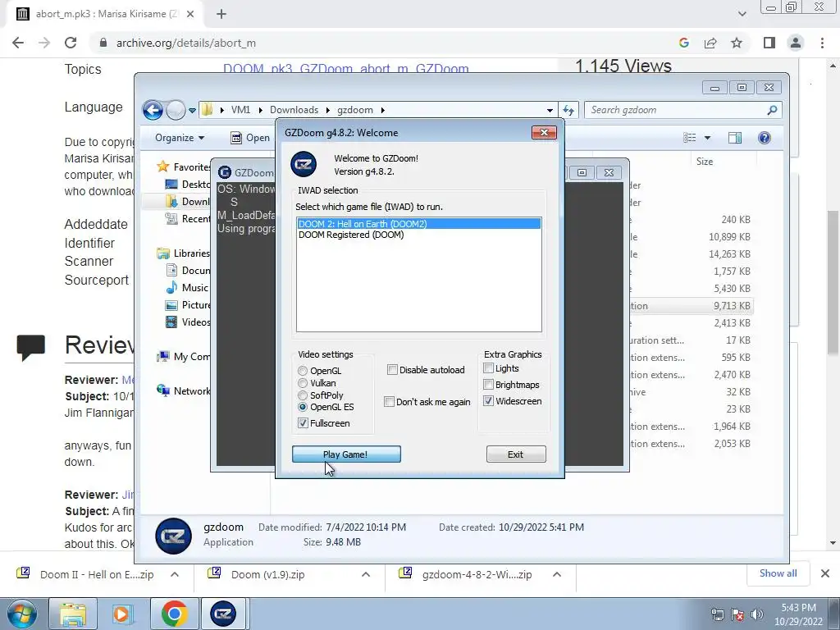The height and width of the screenshot is (630, 840).
Task: Select Music library in navigation pane
Action: point(187,288)
